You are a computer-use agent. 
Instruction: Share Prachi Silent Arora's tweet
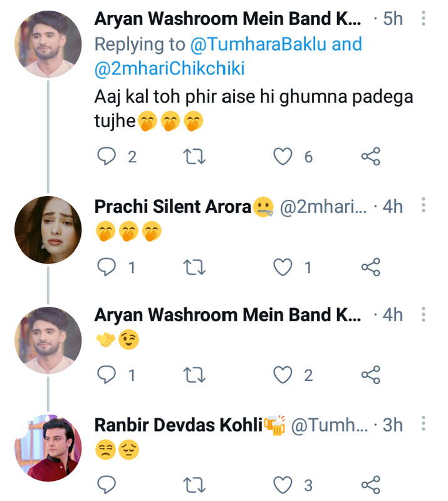(371, 268)
